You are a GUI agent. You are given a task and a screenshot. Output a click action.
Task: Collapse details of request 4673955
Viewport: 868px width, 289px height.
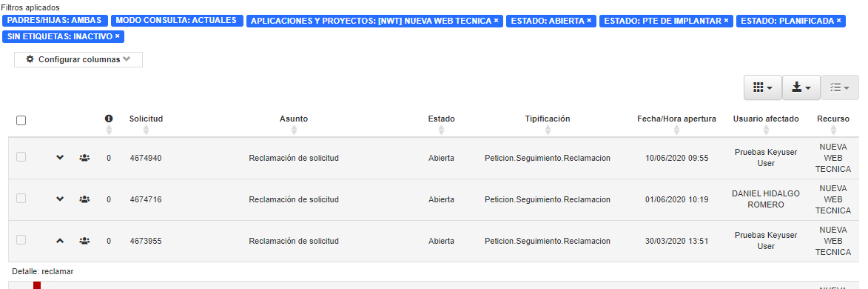coord(61,241)
